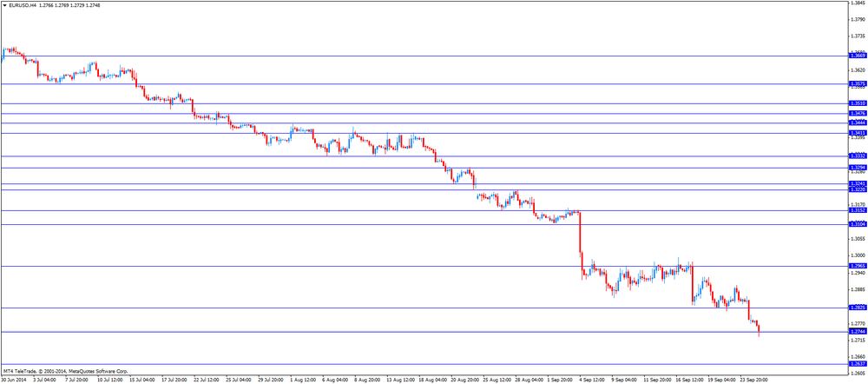Select the 1.3669 horizontal line price tag
Viewport: 868px width, 384px height.
[858, 56]
